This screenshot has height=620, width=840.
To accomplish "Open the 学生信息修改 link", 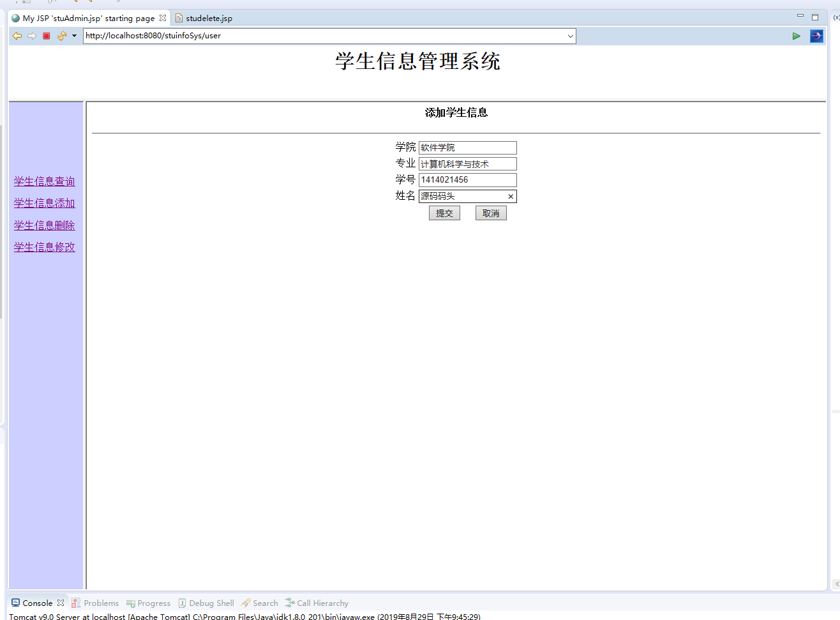I will coord(44,246).
